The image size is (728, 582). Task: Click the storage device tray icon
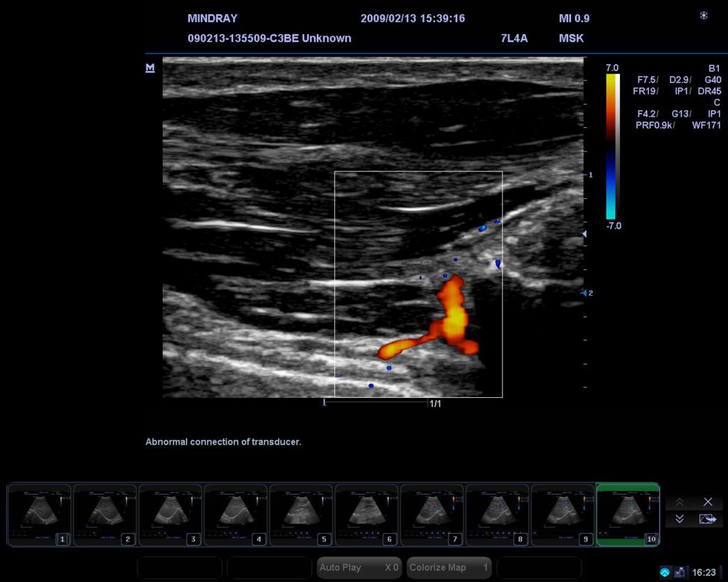[680, 572]
